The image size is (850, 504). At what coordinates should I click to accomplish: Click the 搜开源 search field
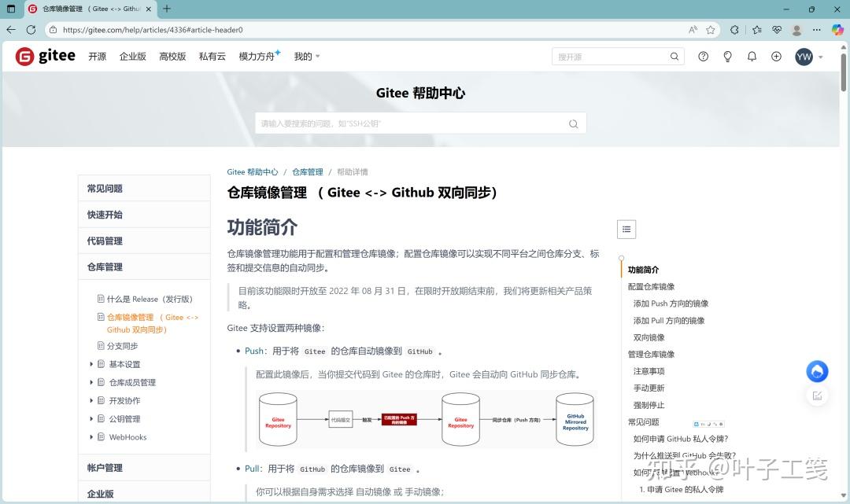pos(618,57)
